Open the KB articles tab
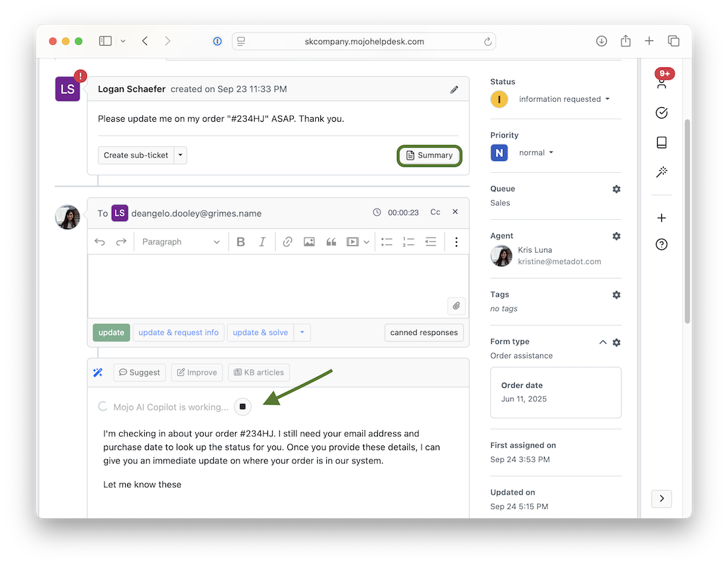 pos(259,373)
